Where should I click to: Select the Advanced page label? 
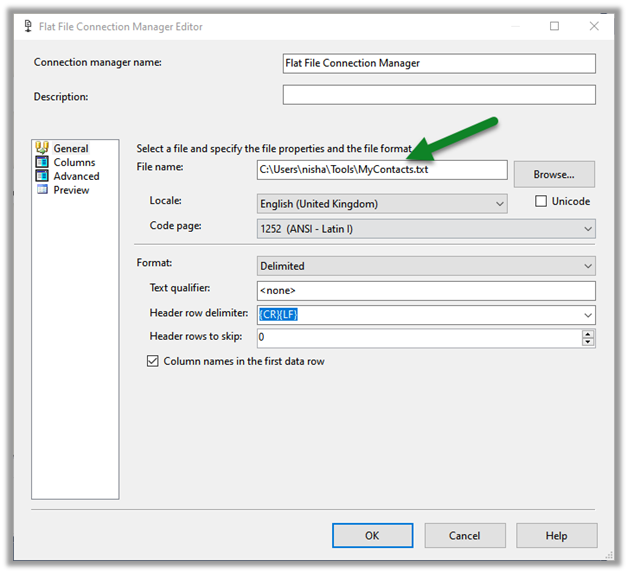point(76,176)
